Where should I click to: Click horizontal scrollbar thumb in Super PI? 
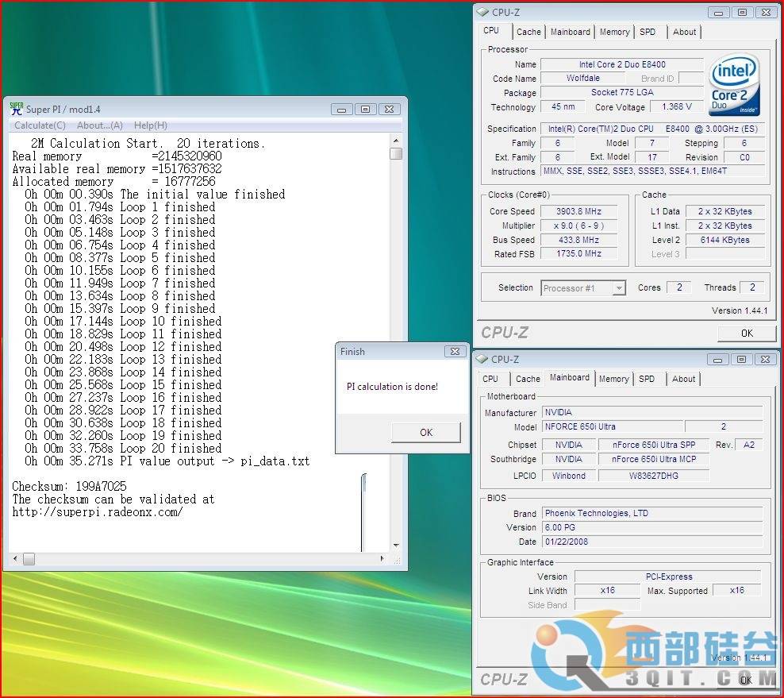[29, 559]
